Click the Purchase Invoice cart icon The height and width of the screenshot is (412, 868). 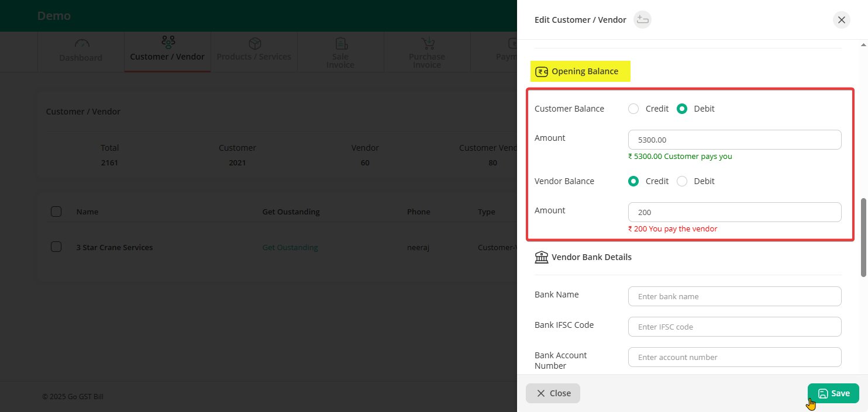pyautogui.click(x=428, y=44)
